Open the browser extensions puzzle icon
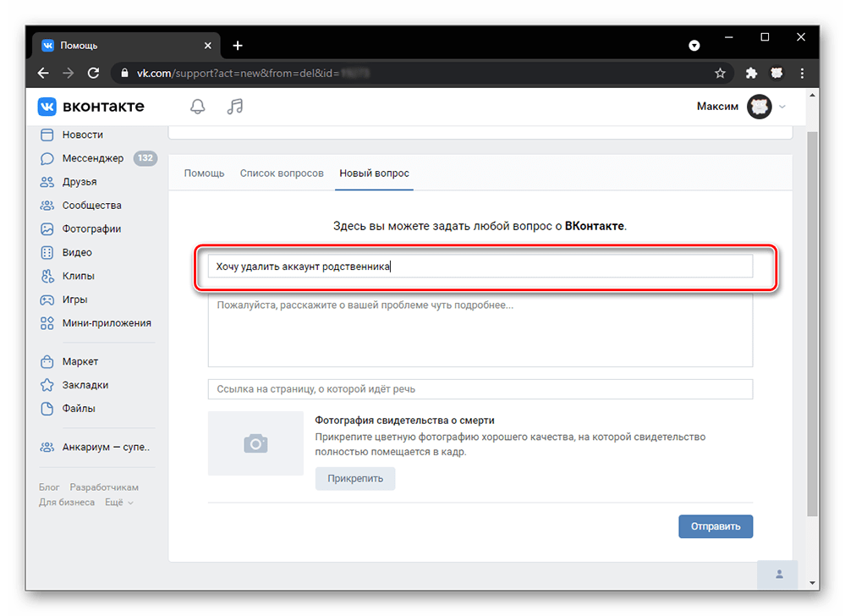This screenshot has height=616, width=845. click(x=750, y=73)
